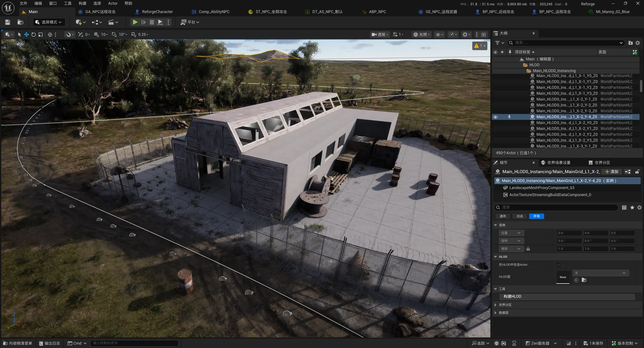The width and height of the screenshot is (644, 348).
Task: Select Main_HLOD0_Ins..d_L1_X-1_Y0_Z0 in outliner
Action: pos(567,76)
